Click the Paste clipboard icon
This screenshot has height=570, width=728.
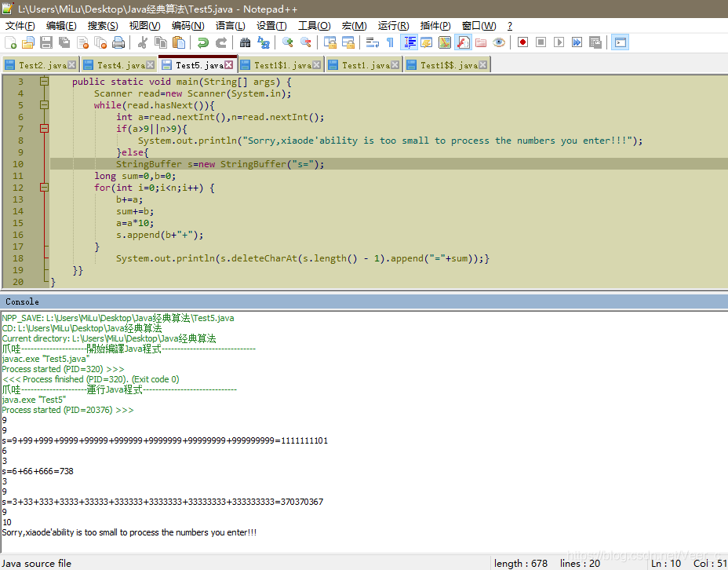click(x=179, y=42)
